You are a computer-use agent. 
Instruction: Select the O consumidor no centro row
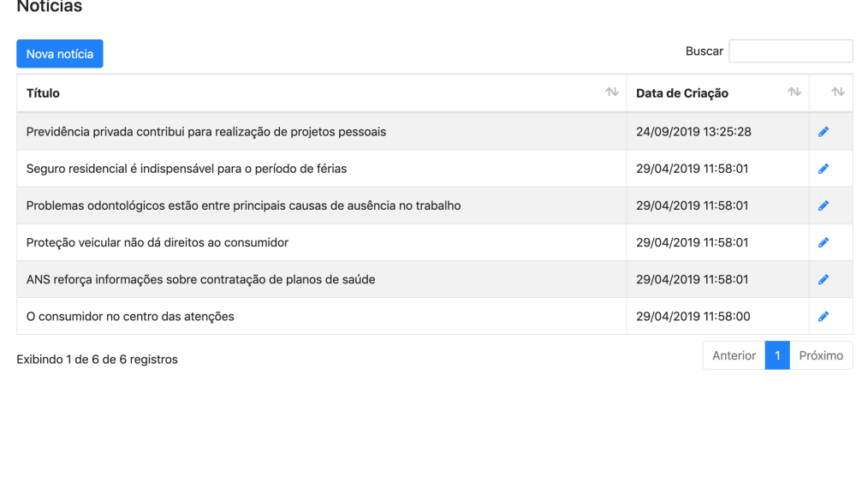point(435,316)
